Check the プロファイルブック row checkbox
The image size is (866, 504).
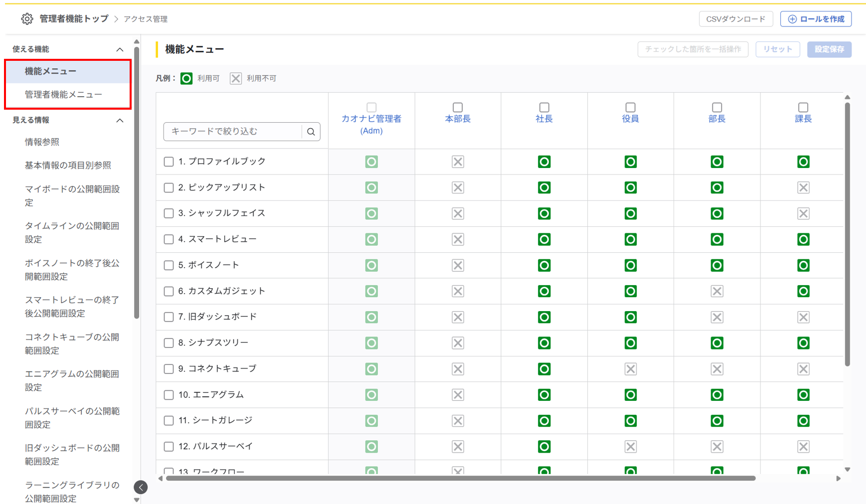169,162
